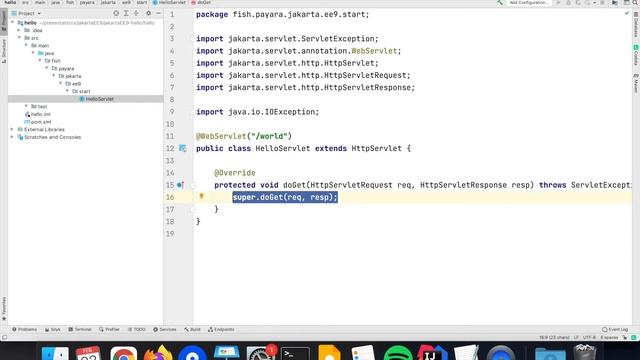Collapse the hello root project node
Image resolution: width=640 pixels, height=360 pixels.
click(x=13, y=23)
